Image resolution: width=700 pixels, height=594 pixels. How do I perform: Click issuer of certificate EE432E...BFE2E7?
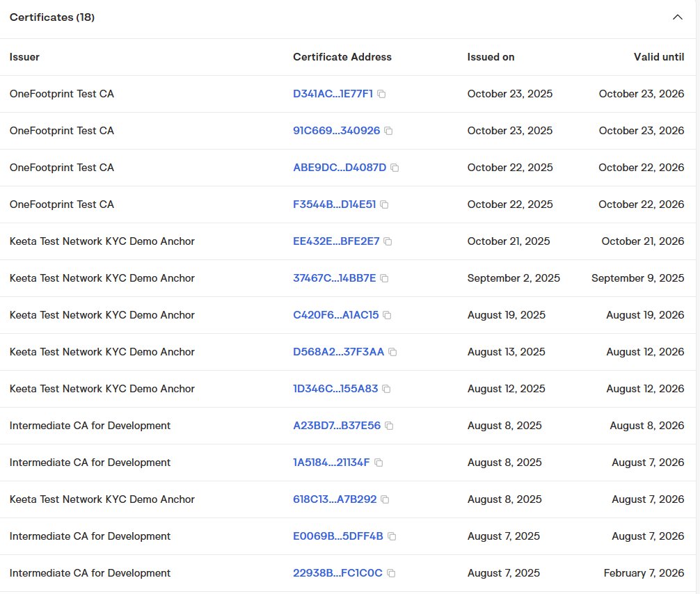pos(102,241)
